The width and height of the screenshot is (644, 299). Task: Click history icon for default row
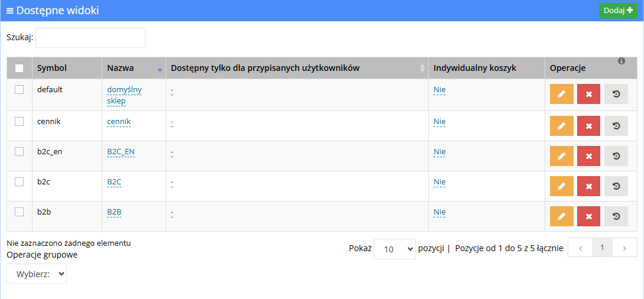[616, 94]
